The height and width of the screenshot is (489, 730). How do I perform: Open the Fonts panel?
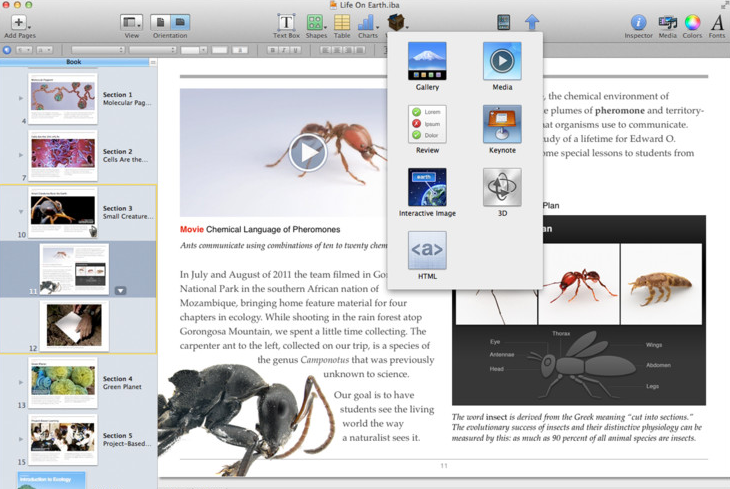(717, 23)
